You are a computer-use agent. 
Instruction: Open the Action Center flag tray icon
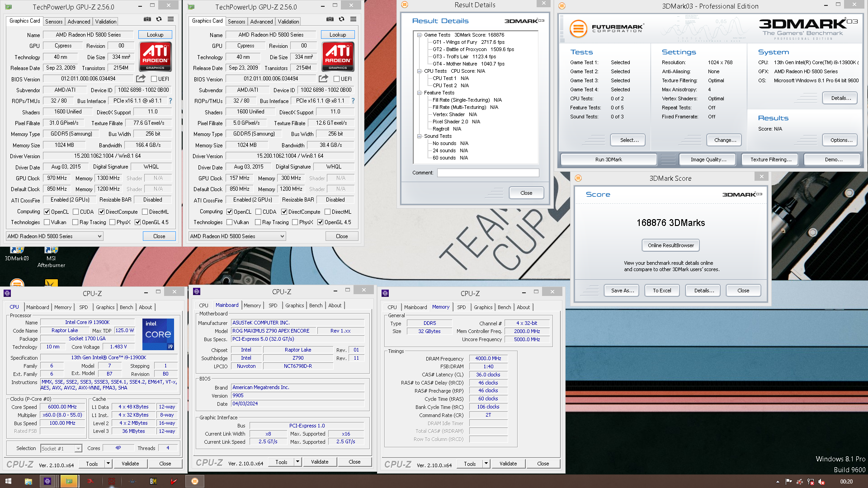tap(788, 482)
